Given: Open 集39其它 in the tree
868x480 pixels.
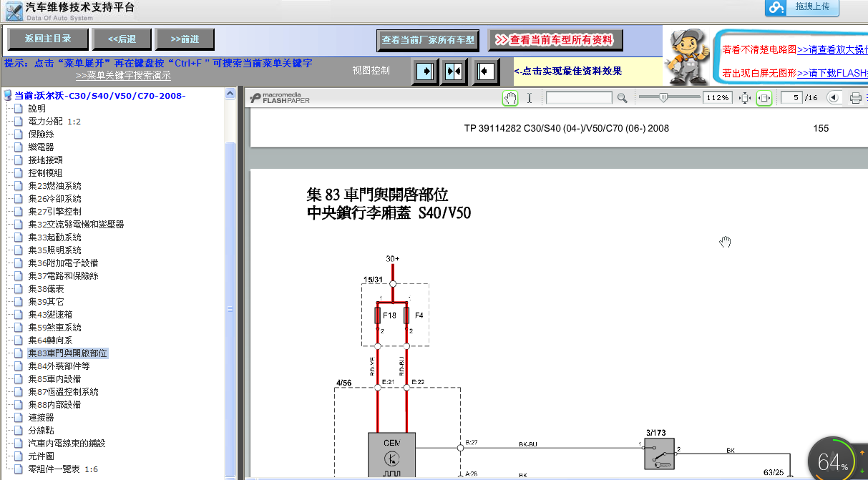Looking at the screenshot, I should point(46,302).
